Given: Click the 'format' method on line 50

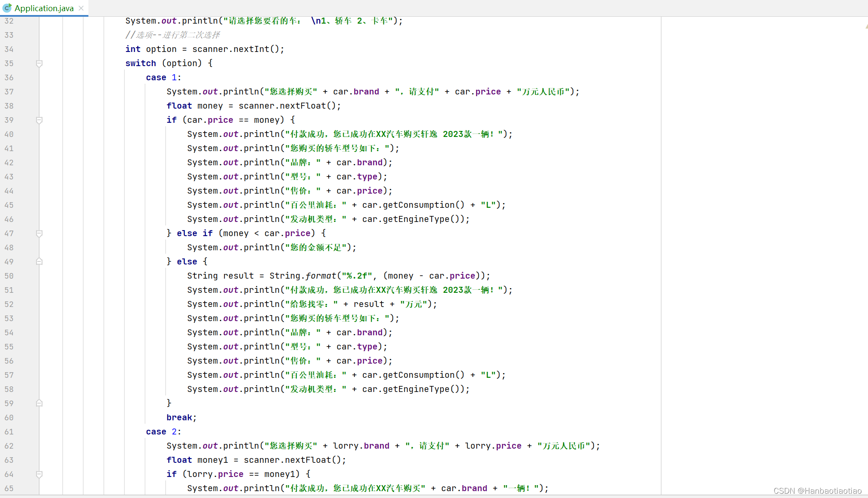Looking at the screenshot, I should tap(321, 276).
